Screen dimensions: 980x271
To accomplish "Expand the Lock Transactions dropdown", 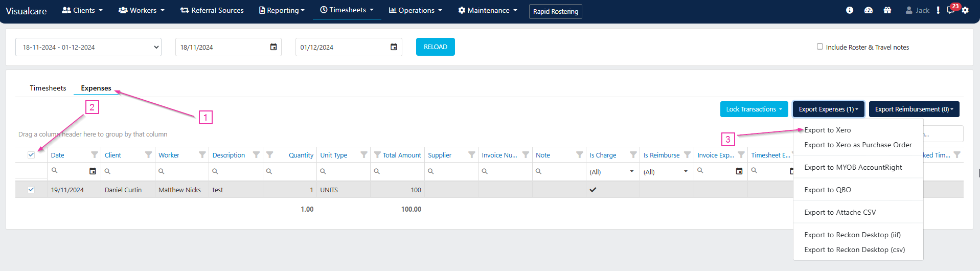I will point(754,109).
